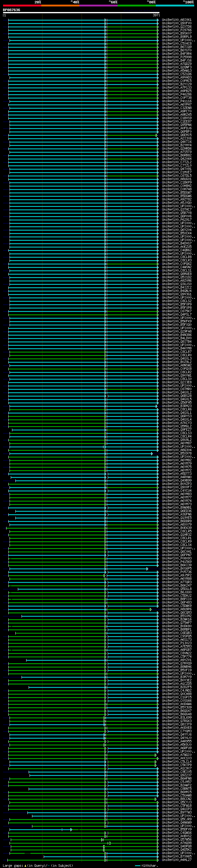Select the query name BP087636
Screen dimensions: 197x868
click(11, 10)
